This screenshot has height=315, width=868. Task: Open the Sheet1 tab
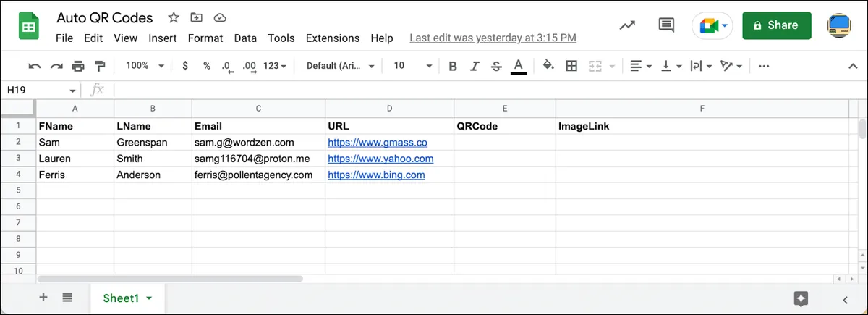pos(127,298)
